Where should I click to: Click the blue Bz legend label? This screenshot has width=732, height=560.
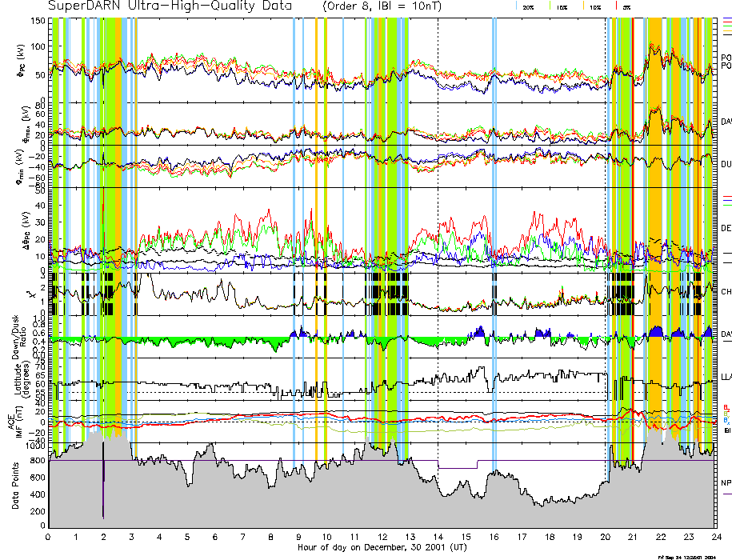pyautogui.click(x=726, y=419)
